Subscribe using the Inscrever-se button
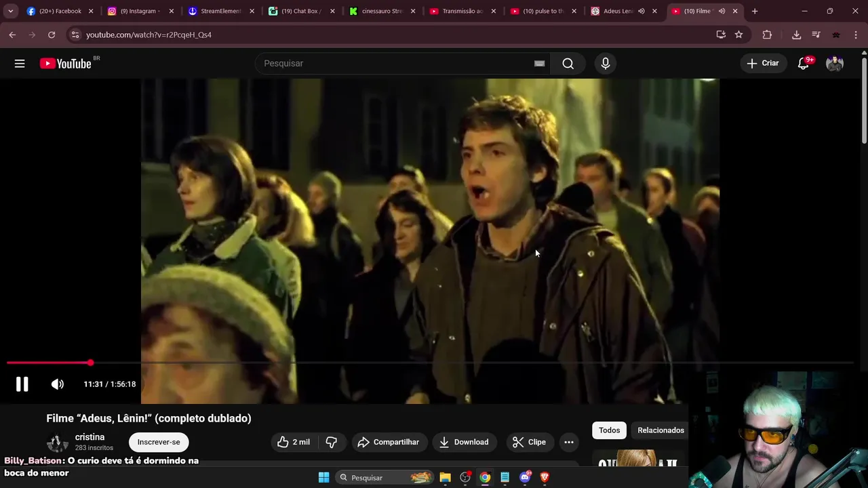The width and height of the screenshot is (868, 488). click(159, 442)
